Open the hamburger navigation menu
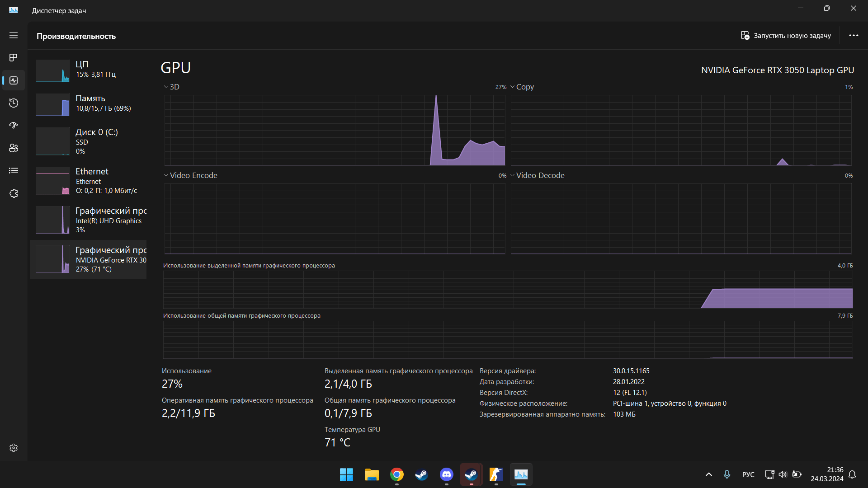The image size is (868, 488). pyautogui.click(x=14, y=35)
